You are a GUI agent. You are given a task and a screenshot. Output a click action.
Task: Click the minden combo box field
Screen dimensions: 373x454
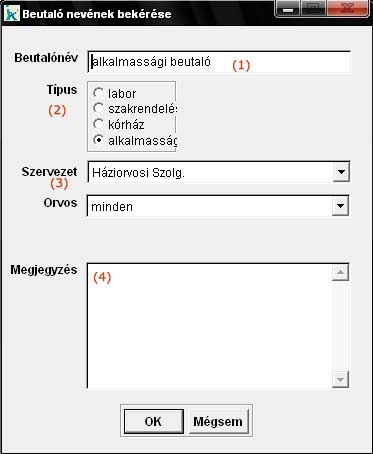point(218,206)
